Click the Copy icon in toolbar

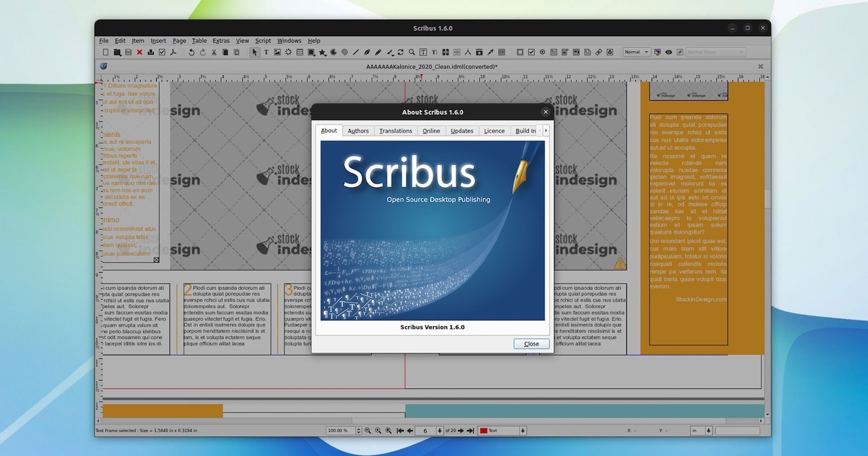(x=225, y=52)
